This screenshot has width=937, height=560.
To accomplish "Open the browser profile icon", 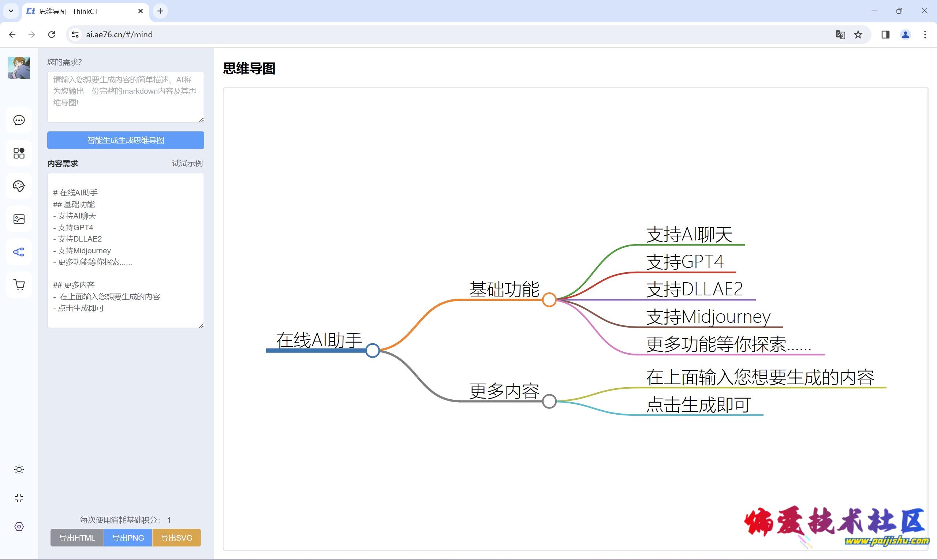I will [x=905, y=34].
